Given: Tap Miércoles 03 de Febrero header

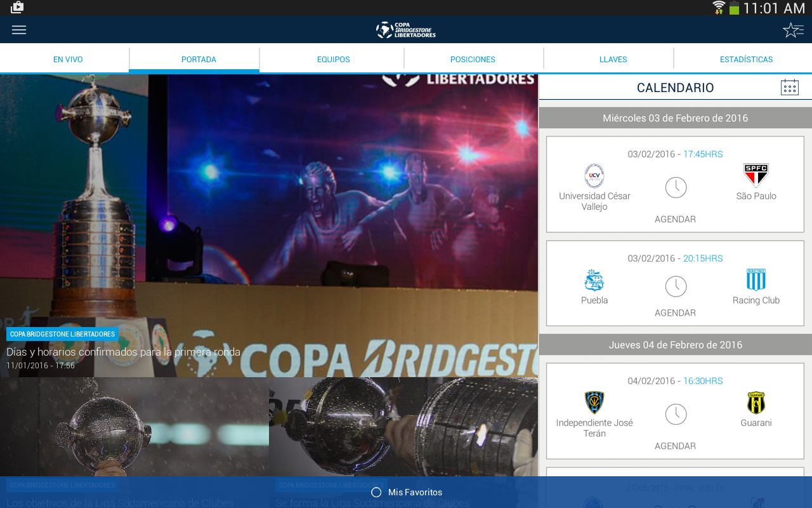Looking at the screenshot, I should click(676, 118).
